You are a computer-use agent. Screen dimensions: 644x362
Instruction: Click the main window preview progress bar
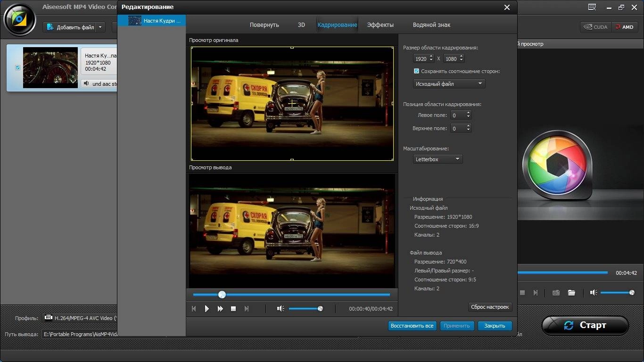tap(563, 272)
